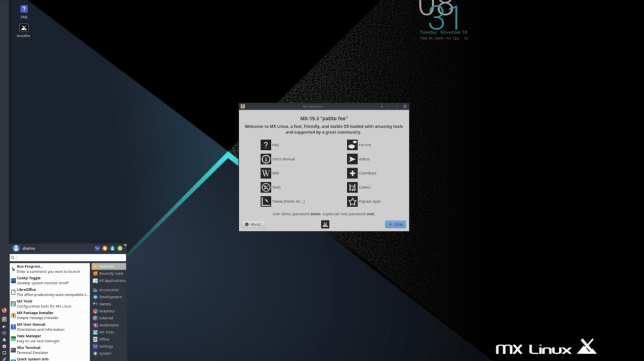Viewport: 644px width, 361px height.
Task: Open Tweak (Panel, etc...) in MX Welcome
Action: [283, 202]
